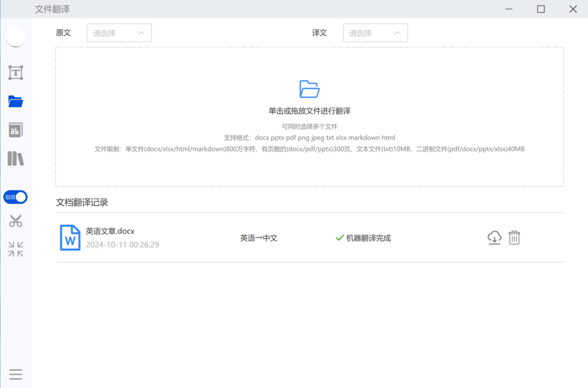
Task: Click the user avatar circle
Action: pos(15,37)
